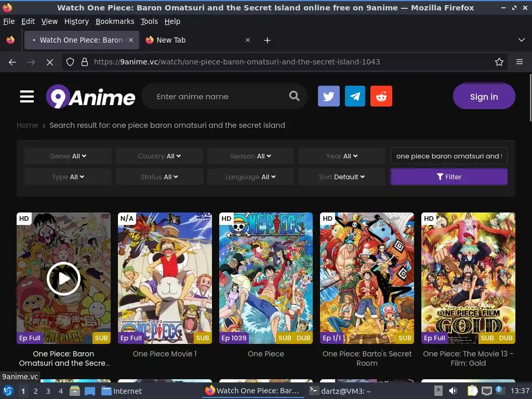
Task: Expand the Year filter dropdown
Action: (342, 156)
